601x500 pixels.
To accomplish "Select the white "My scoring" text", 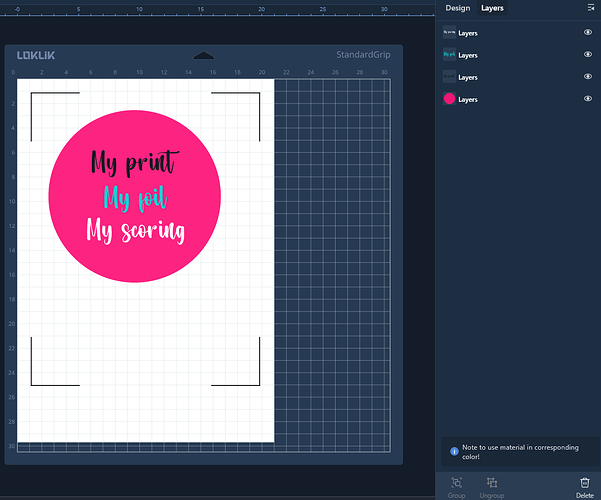I will 135,231.
